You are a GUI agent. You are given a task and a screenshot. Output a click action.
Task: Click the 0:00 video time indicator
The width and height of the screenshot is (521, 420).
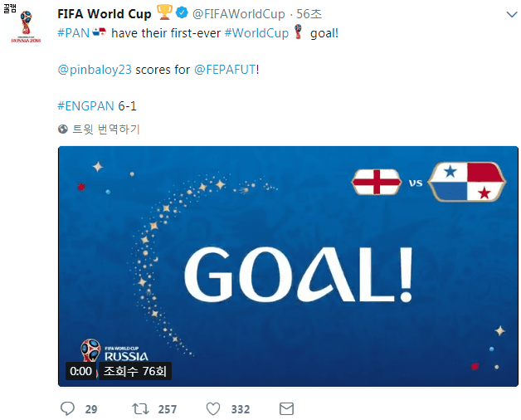click(x=80, y=371)
